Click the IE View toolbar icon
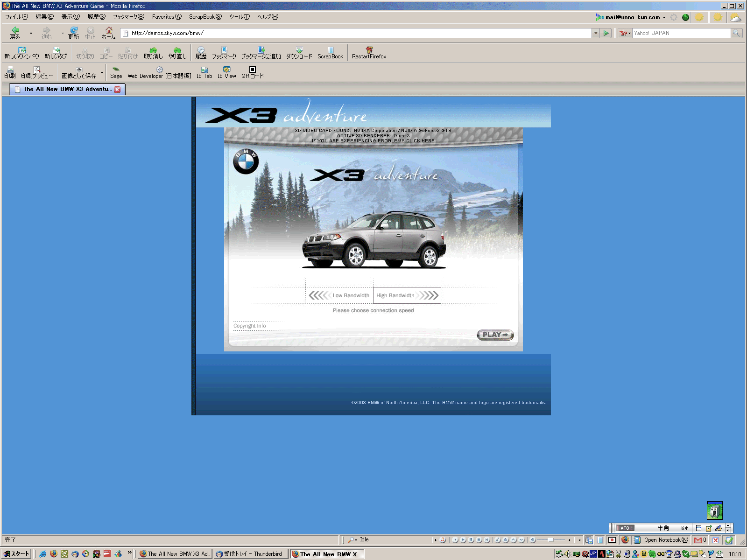The image size is (747, 560). point(227,72)
